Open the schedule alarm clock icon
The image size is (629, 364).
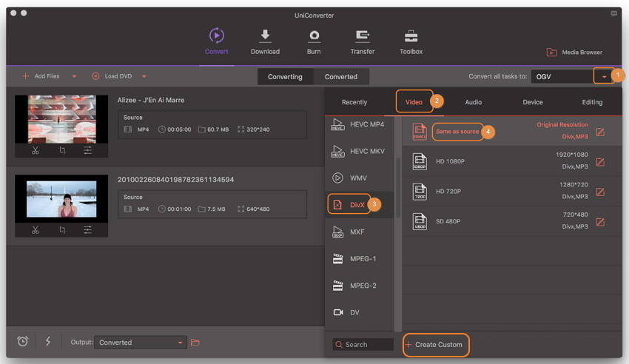click(23, 341)
